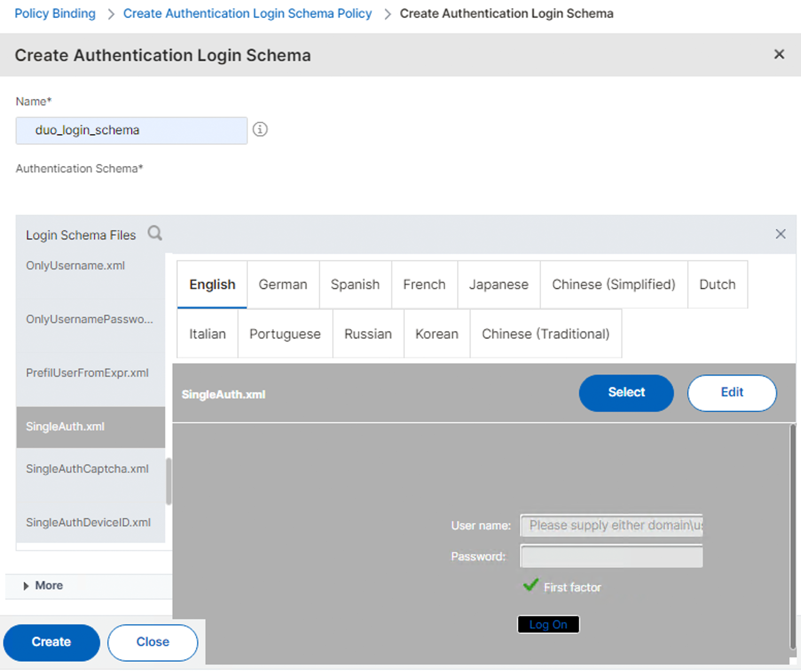Open Create Authentication Login Schema Policy breadcrumb
The height and width of the screenshot is (672, 801).
pyautogui.click(x=247, y=13)
